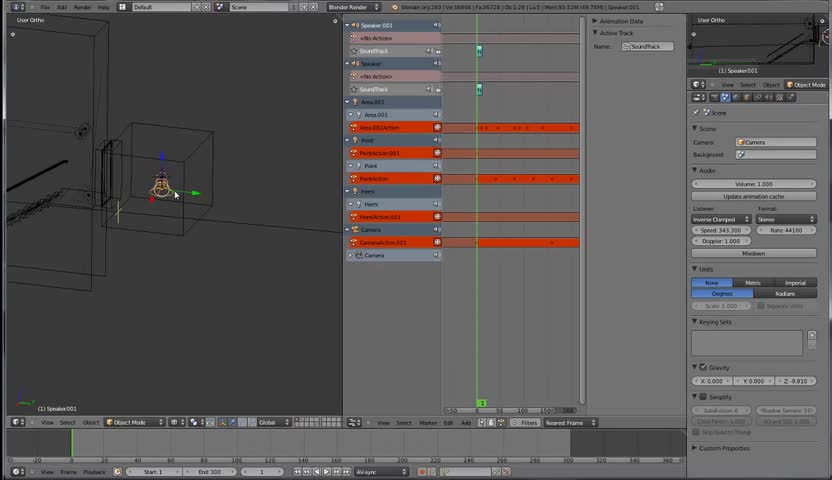Select Blender Render engine dropdown
The width and height of the screenshot is (832, 480).
353,7
